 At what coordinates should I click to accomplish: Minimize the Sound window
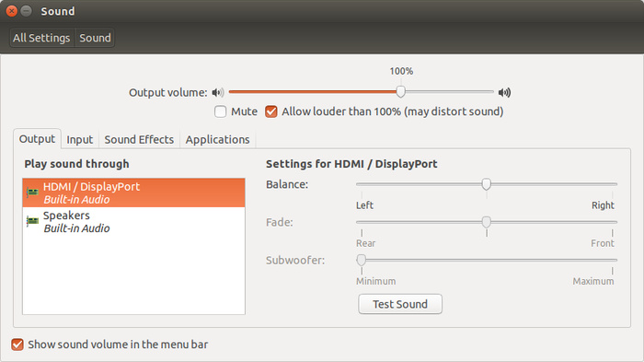27,11
